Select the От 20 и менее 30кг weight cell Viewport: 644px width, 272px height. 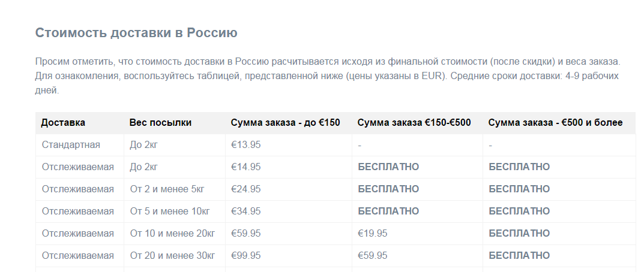[172, 256]
